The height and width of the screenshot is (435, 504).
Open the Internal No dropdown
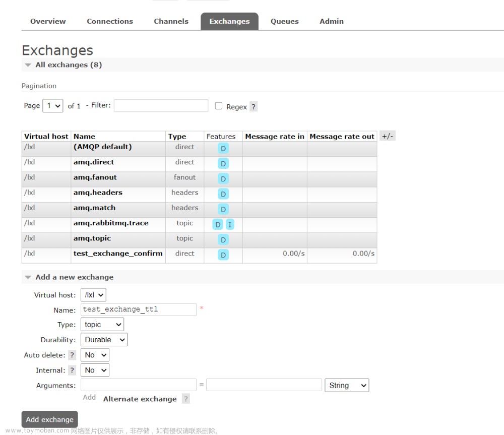click(x=95, y=370)
